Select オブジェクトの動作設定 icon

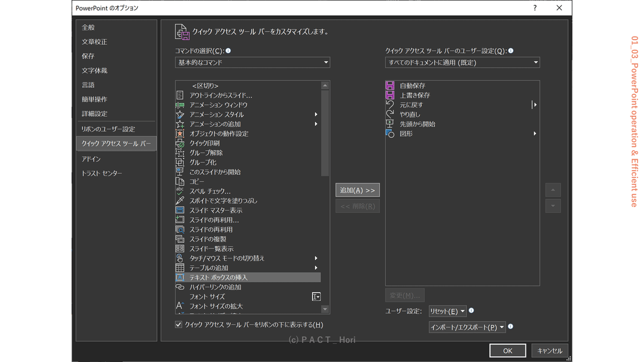coord(180,134)
